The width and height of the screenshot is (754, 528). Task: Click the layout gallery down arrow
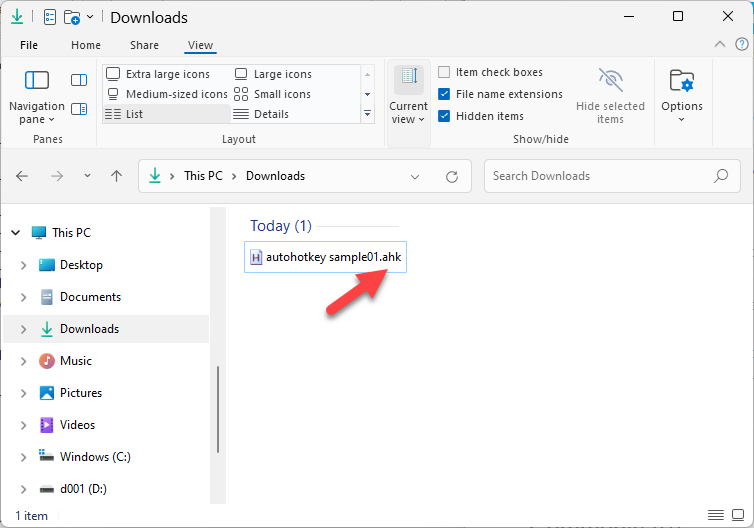point(367,94)
